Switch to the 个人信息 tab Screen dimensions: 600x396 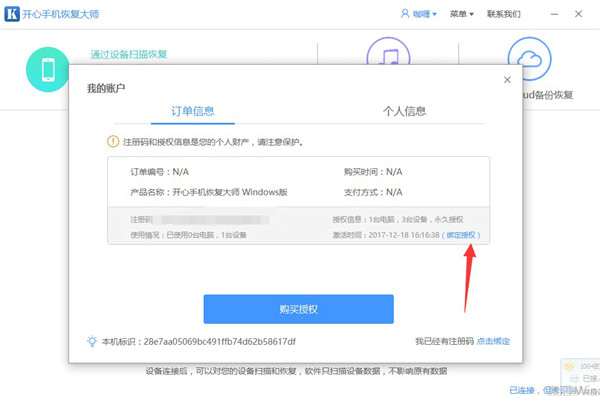pyautogui.click(x=404, y=111)
